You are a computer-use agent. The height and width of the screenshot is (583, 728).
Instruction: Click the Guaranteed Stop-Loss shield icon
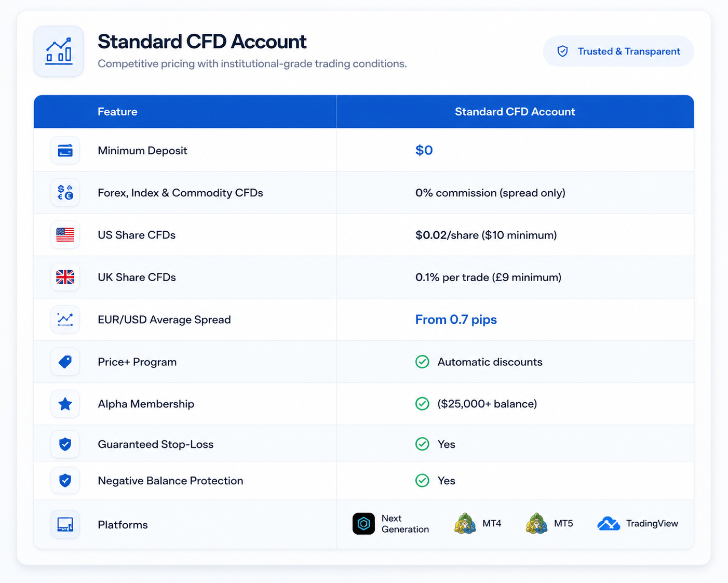tap(65, 444)
